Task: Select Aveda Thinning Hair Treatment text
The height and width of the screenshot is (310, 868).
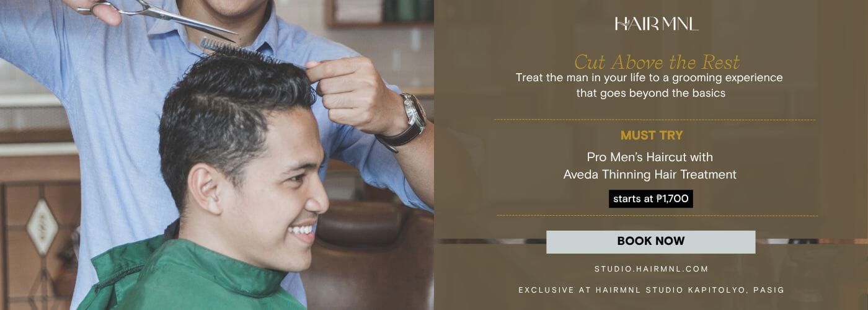Action: point(650,175)
